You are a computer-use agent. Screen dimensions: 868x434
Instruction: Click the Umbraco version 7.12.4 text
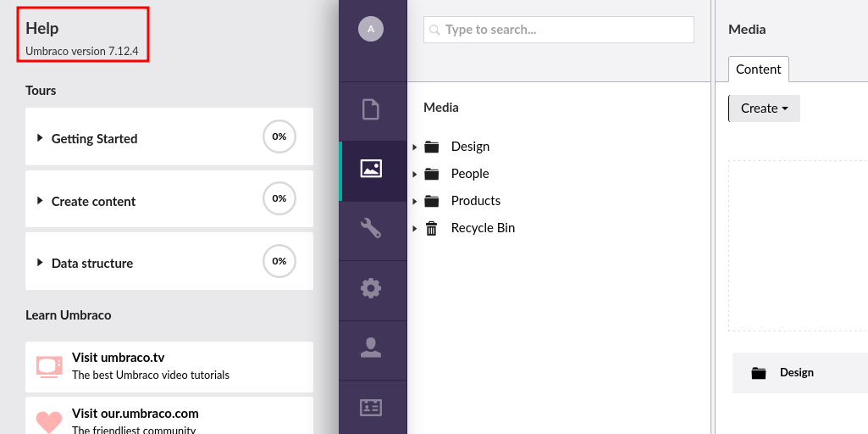82,52
